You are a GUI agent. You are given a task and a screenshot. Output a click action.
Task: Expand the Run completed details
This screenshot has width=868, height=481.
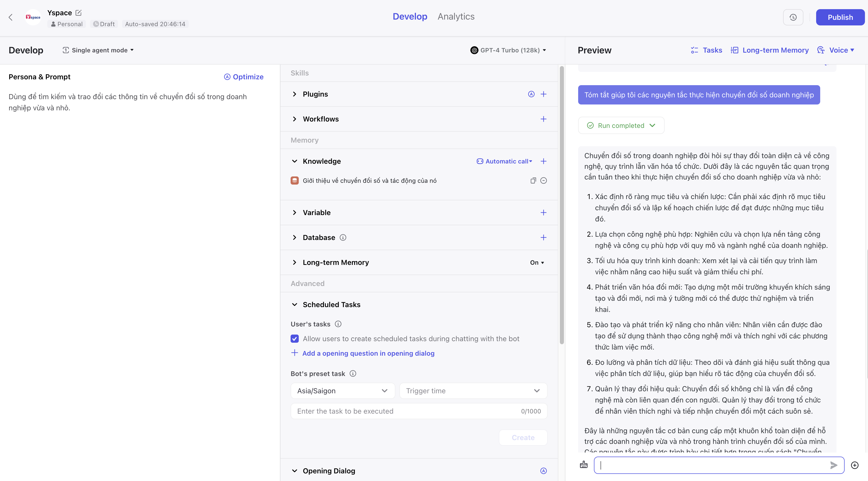tap(621, 125)
